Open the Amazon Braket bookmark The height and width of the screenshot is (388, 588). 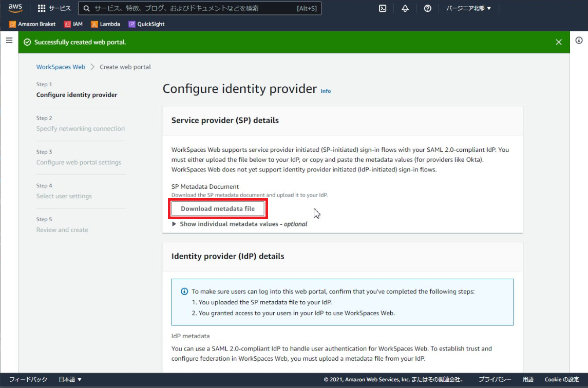pyautogui.click(x=32, y=24)
